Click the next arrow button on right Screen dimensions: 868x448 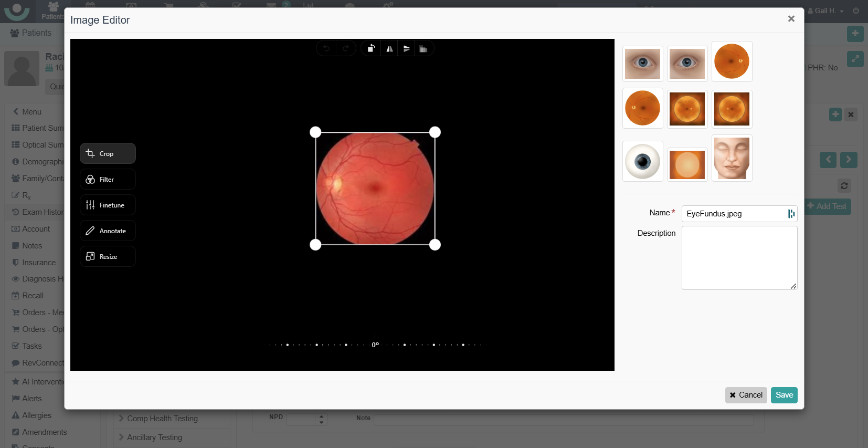pos(849,160)
